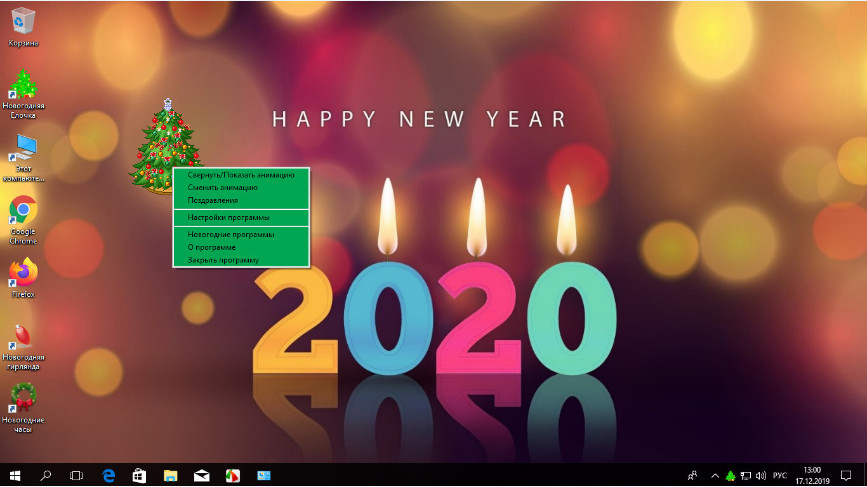
Task: Open File Explorer from taskbar
Action: coord(170,475)
